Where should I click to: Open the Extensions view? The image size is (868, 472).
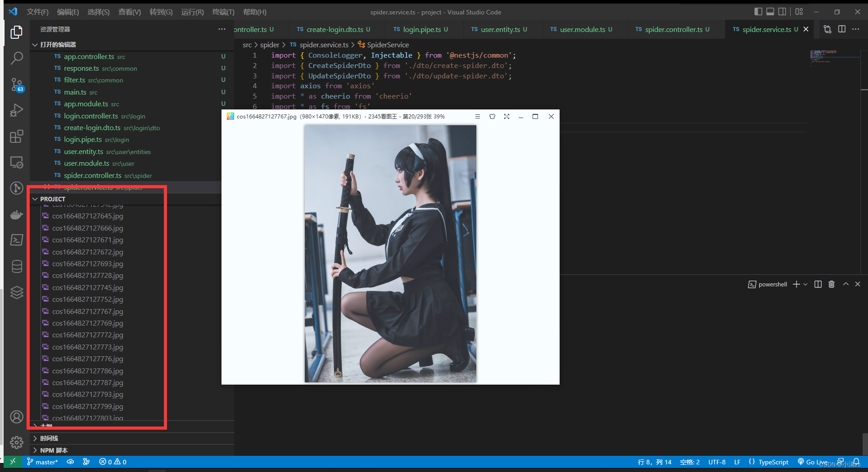(17, 136)
